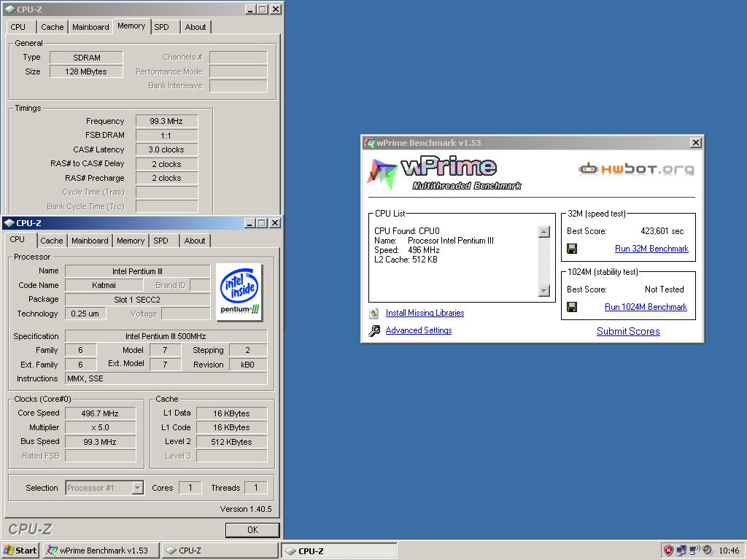Viewport: 747px width, 560px height.
Task: Click the 32M best score 423,601 sec
Action: point(662,231)
